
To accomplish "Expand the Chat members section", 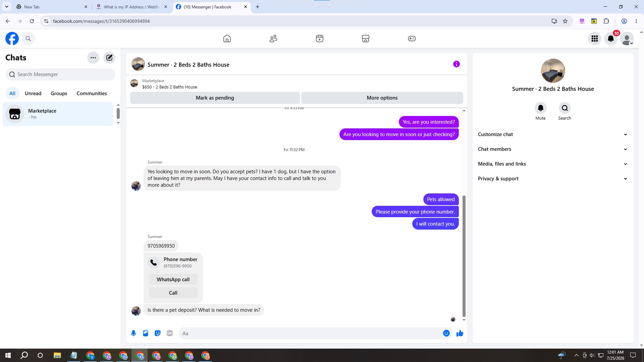I will click(x=553, y=149).
